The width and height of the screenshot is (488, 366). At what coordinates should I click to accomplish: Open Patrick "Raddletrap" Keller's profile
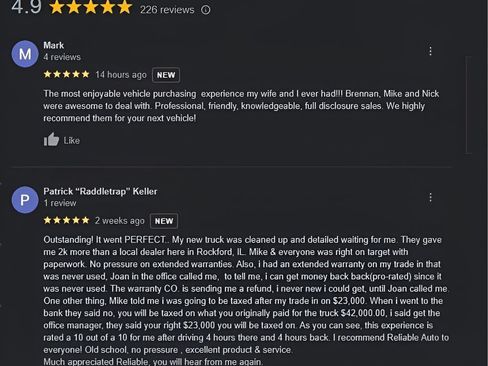(x=100, y=191)
